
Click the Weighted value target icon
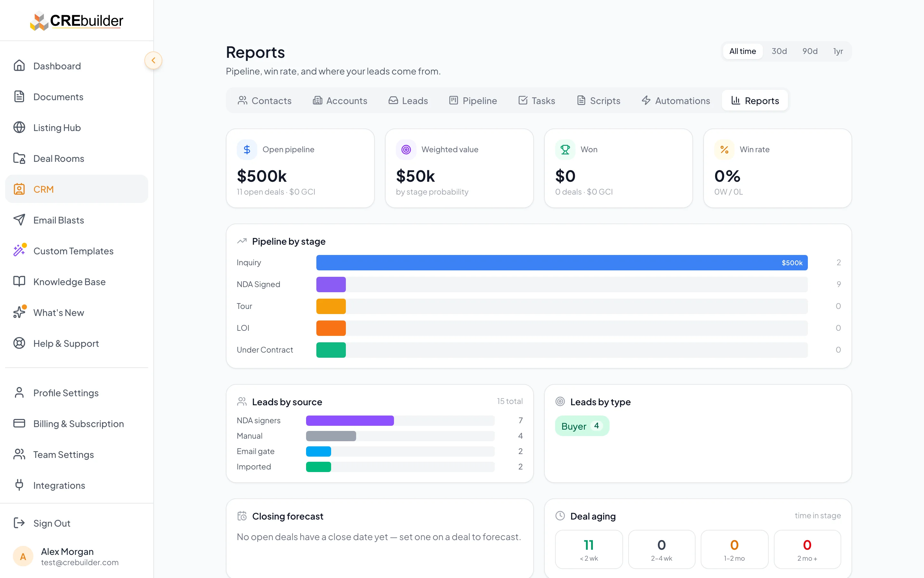(x=406, y=149)
